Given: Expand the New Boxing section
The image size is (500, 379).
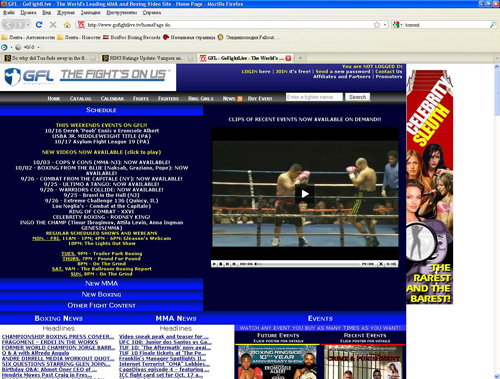Looking at the screenshot, I should pyautogui.click(x=101, y=295).
